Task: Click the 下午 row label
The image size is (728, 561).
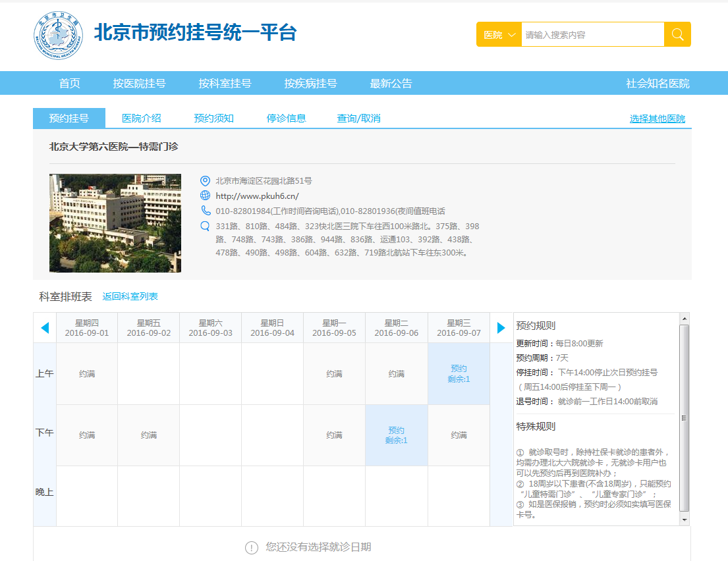Action: (45, 433)
